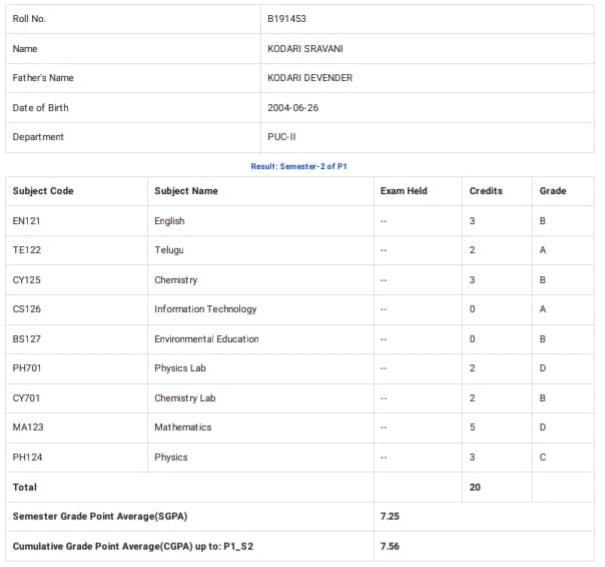Click the Environmental Education subject name

tap(206, 339)
